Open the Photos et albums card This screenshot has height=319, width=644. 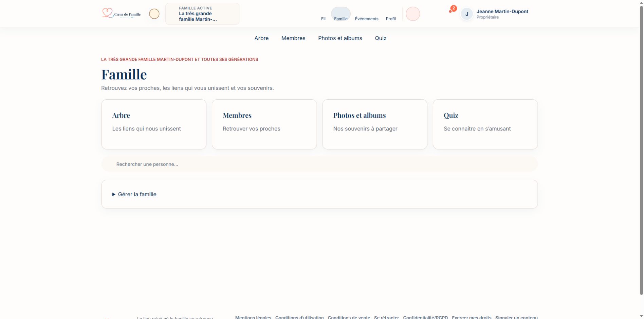click(x=375, y=124)
